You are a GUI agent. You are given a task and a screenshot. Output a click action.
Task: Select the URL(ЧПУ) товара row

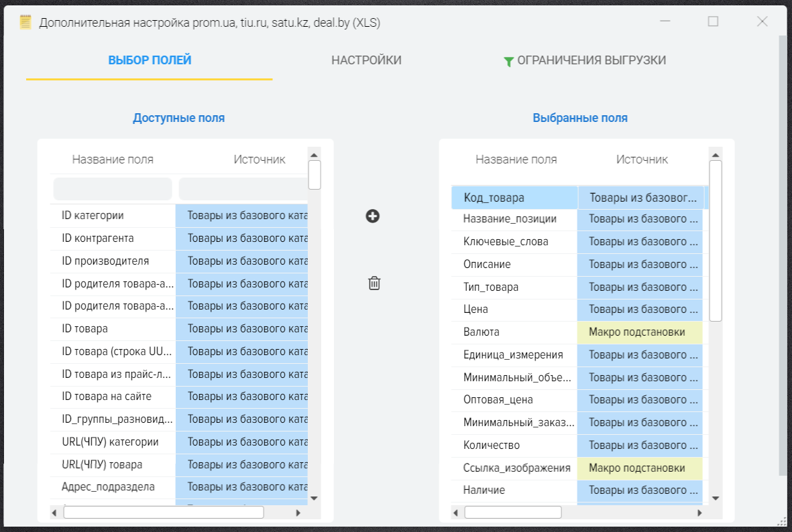click(x=102, y=464)
